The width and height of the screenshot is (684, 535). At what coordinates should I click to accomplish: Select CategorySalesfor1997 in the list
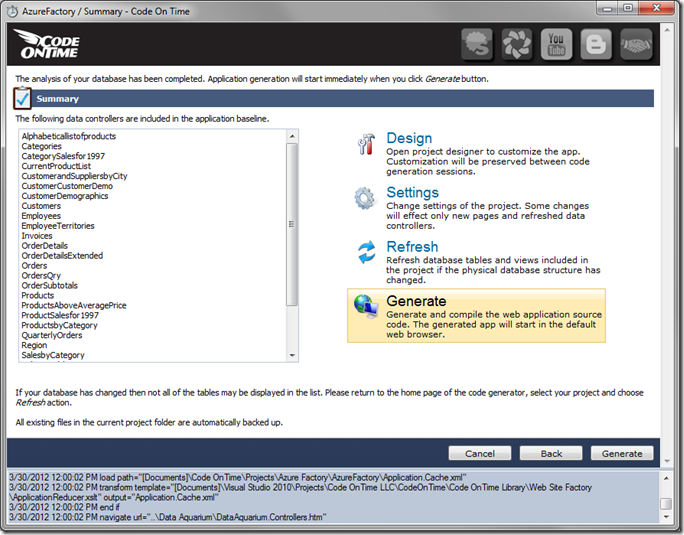coord(63,156)
